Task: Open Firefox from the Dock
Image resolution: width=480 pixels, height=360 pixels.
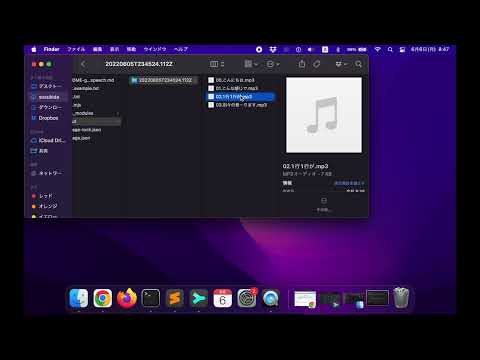Action: pos(127,298)
